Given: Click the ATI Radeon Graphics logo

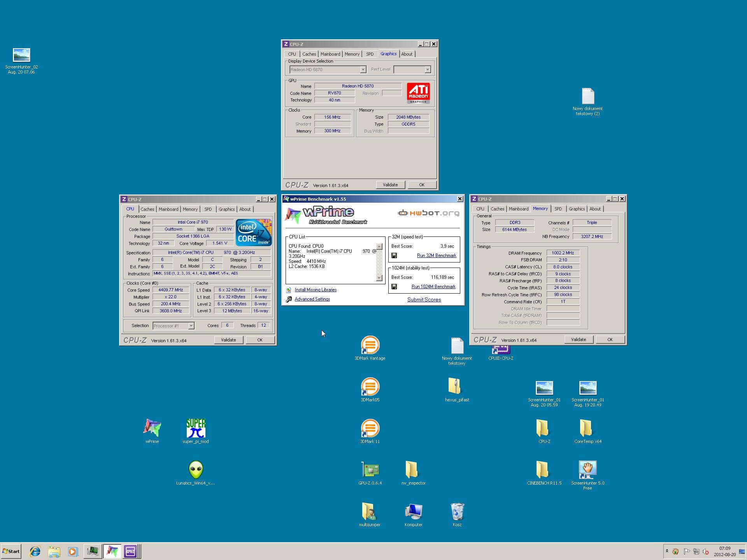Looking at the screenshot, I should click(418, 93).
